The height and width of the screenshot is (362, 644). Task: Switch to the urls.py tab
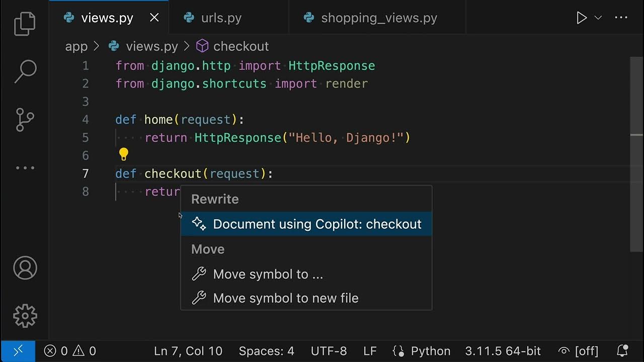click(221, 18)
